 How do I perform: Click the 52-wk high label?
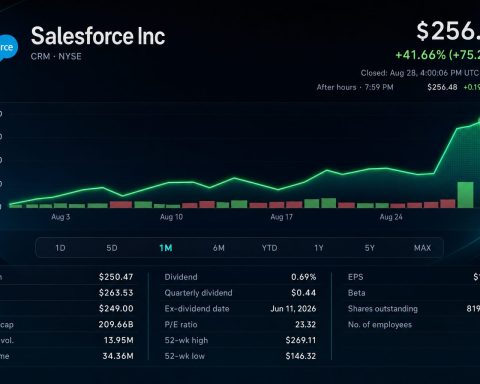(x=186, y=340)
